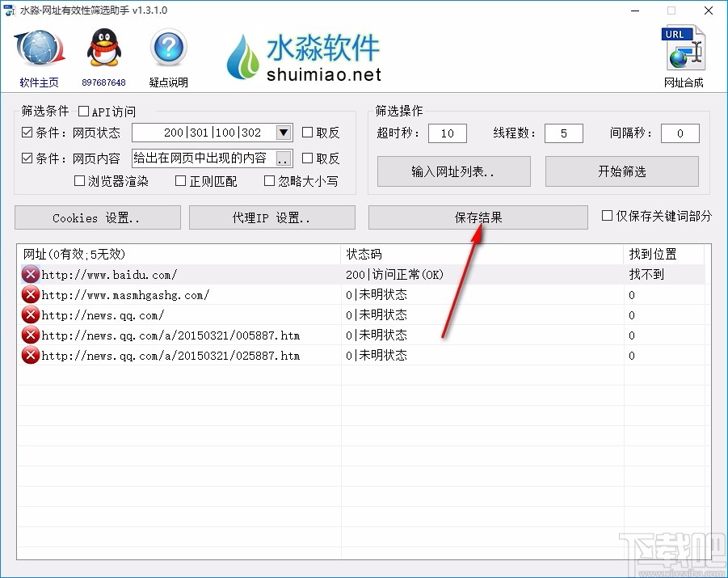This screenshot has width=728, height=578.
Task: Click the 输入网址列表 button
Action: coord(453,171)
